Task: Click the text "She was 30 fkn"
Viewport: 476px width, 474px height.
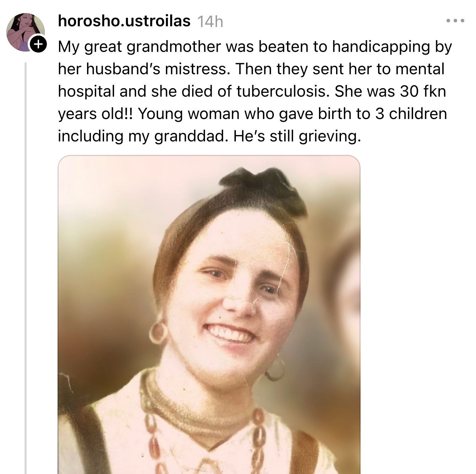Action: (390, 91)
